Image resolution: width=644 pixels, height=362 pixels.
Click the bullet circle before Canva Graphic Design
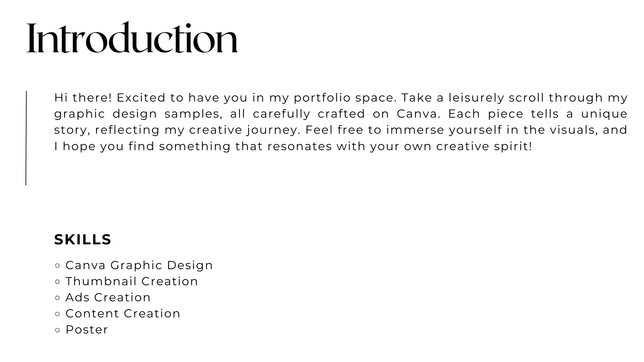(57, 265)
